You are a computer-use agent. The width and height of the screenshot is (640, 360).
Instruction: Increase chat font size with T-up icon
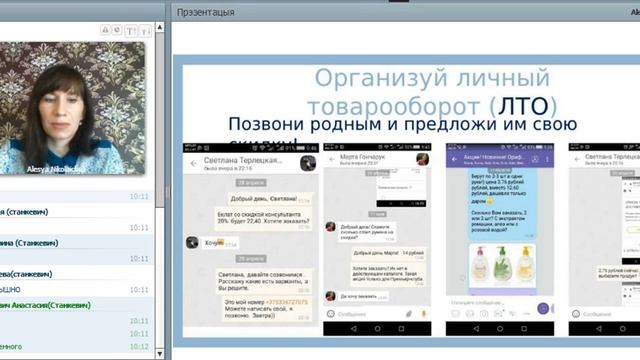point(131,31)
